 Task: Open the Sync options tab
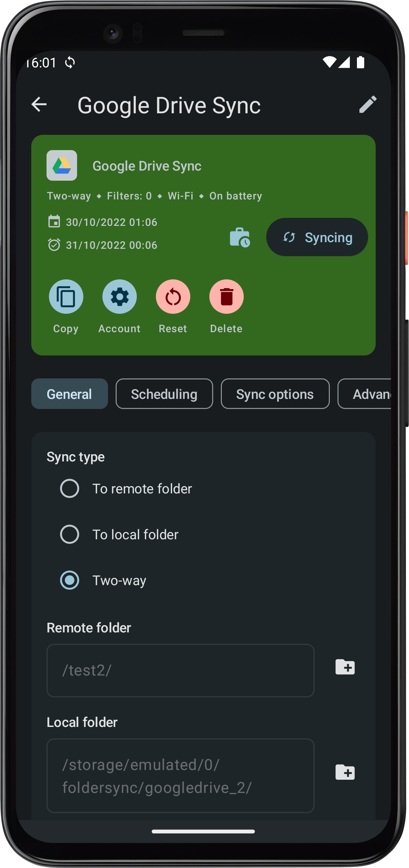(275, 394)
